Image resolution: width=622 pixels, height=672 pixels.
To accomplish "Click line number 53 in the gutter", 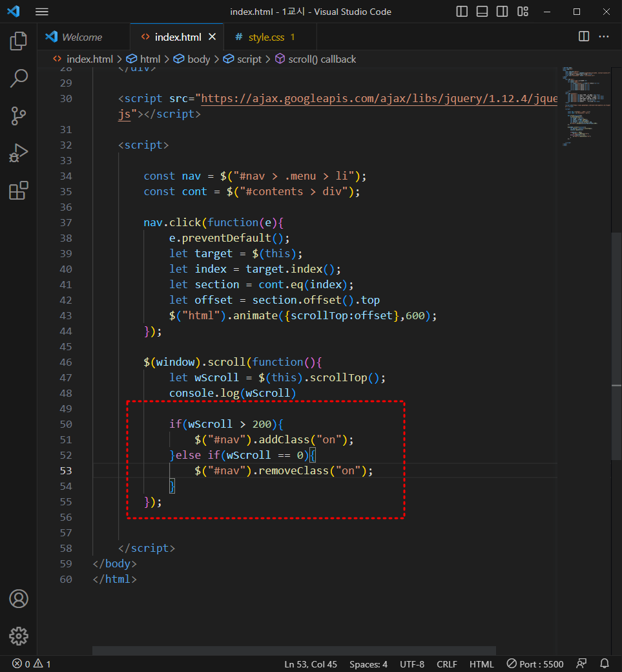I will click(x=66, y=470).
